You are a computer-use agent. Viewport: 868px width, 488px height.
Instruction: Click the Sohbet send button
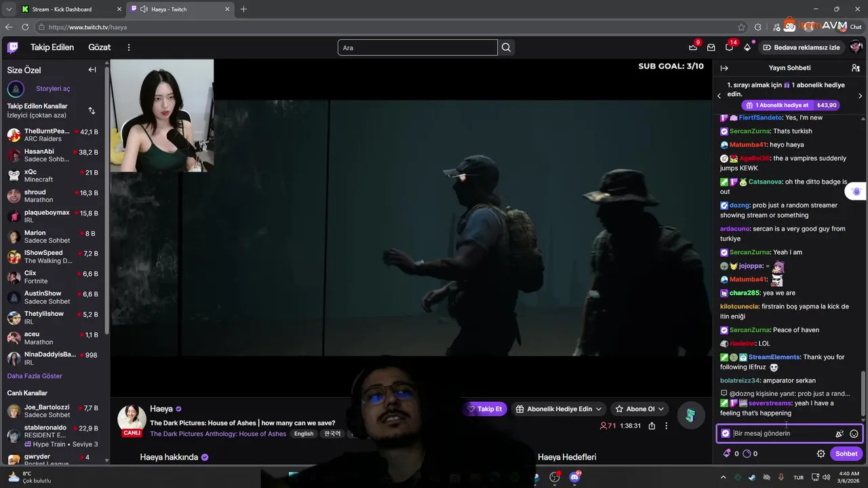coord(846,453)
